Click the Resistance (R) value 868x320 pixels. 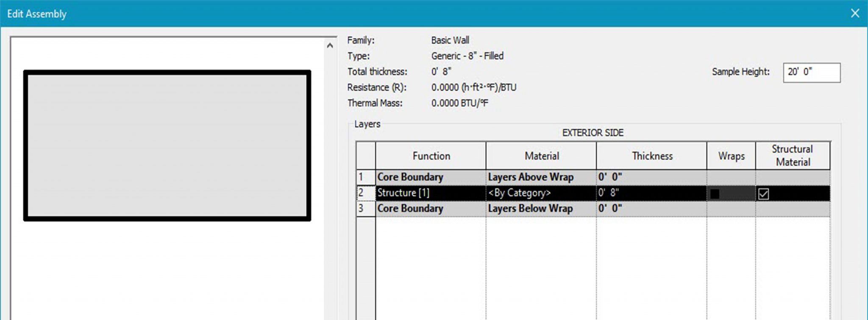click(x=473, y=87)
